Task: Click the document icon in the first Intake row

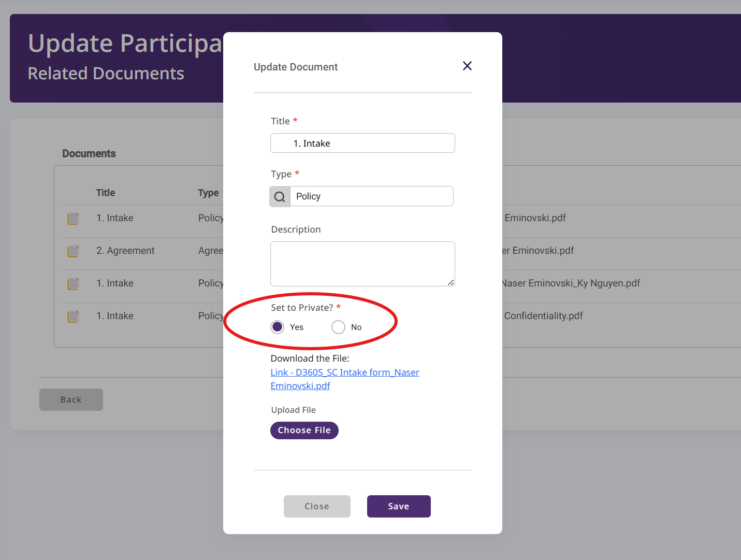Action: coord(73,219)
